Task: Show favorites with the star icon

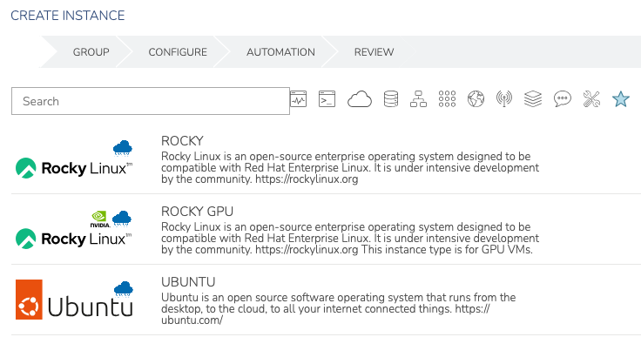Action: pos(621,99)
